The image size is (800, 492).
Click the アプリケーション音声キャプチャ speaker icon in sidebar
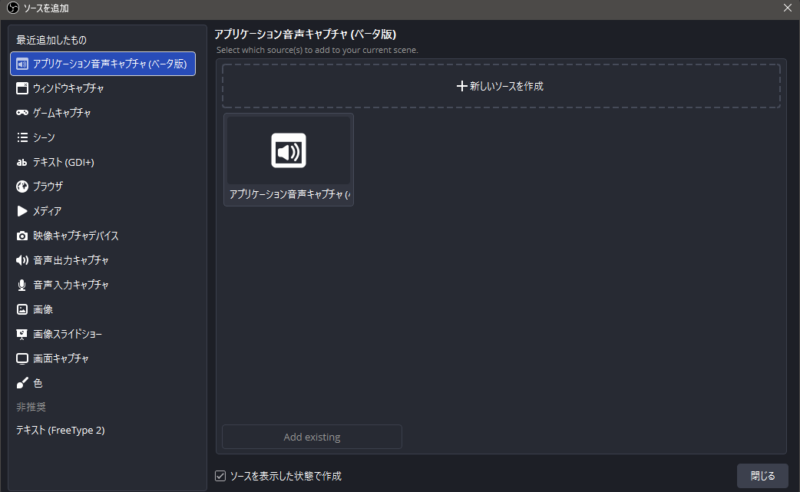(22, 64)
